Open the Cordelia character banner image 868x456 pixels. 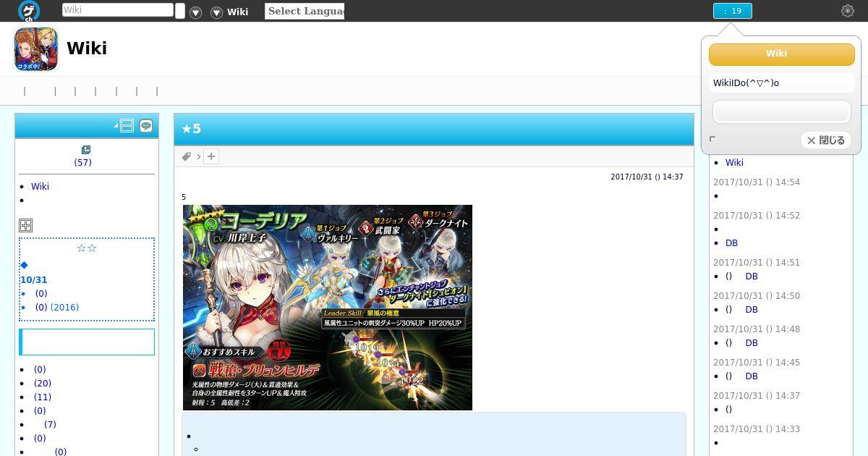tap(328, 308)
